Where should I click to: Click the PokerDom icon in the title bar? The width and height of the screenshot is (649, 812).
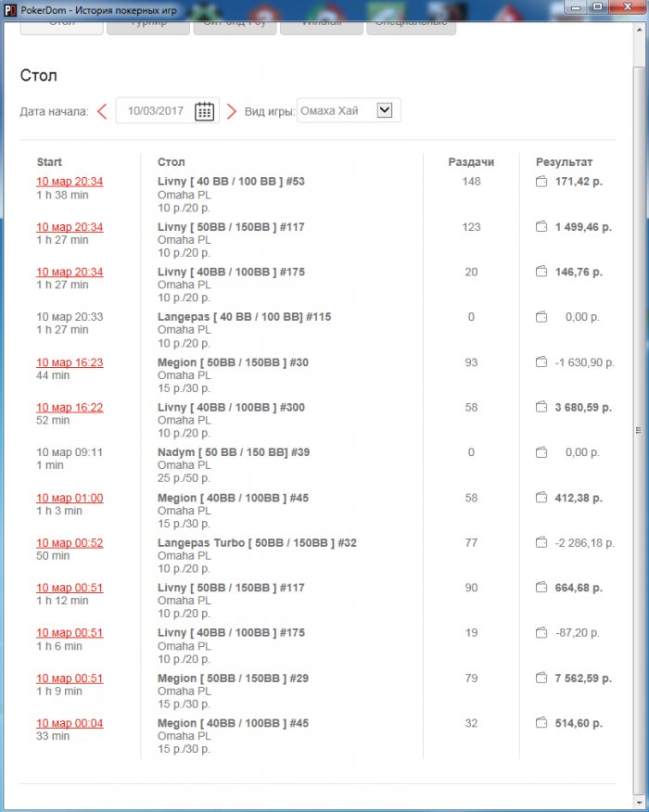tap(9, 7)
